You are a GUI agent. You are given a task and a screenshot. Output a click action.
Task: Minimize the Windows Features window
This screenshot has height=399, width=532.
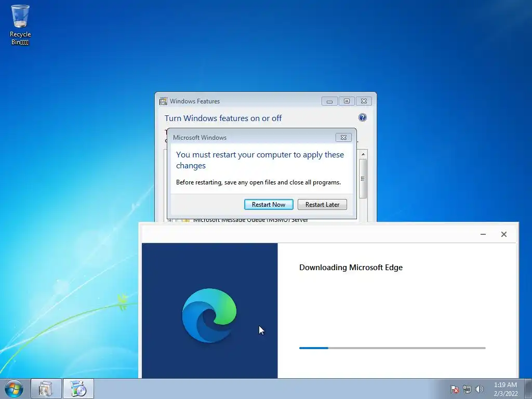point(329,101)
